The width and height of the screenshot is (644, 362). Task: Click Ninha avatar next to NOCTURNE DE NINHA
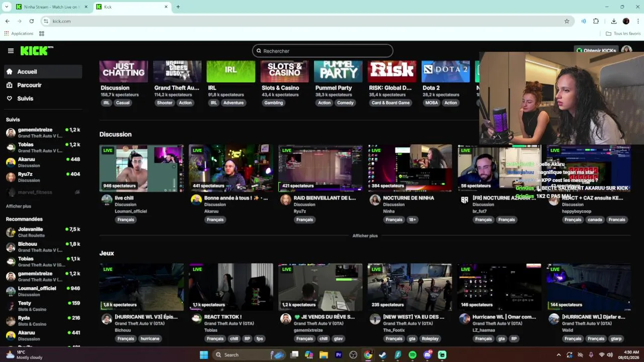point(375,200)
